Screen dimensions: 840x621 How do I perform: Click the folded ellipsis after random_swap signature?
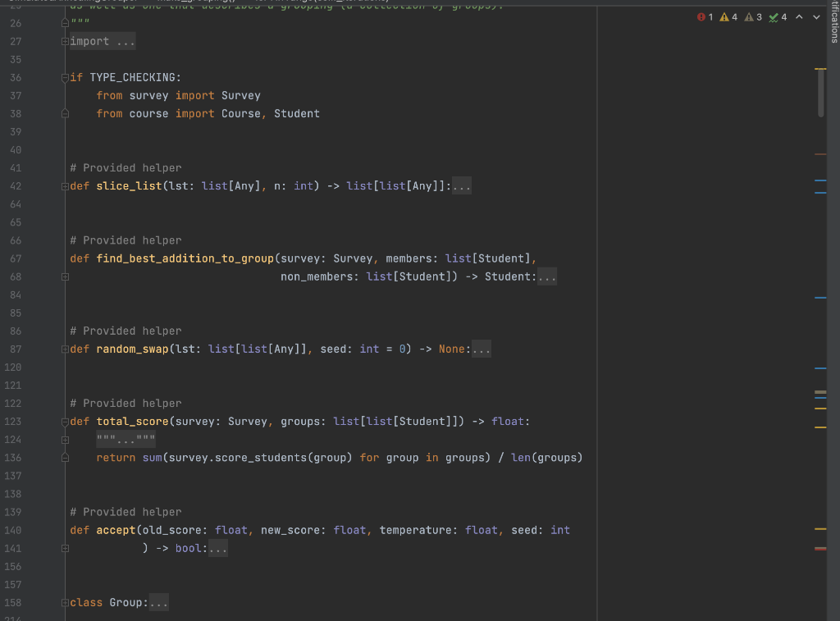(481, 349)
